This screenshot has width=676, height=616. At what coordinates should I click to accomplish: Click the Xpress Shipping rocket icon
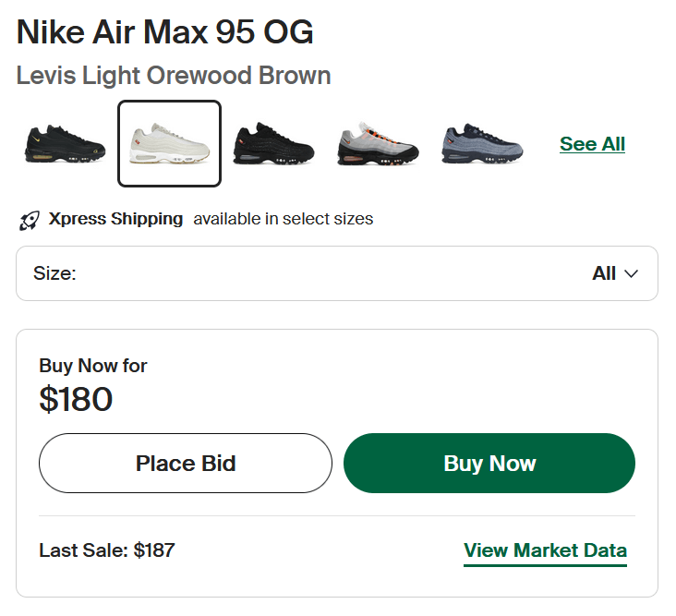tap(29, 221)
